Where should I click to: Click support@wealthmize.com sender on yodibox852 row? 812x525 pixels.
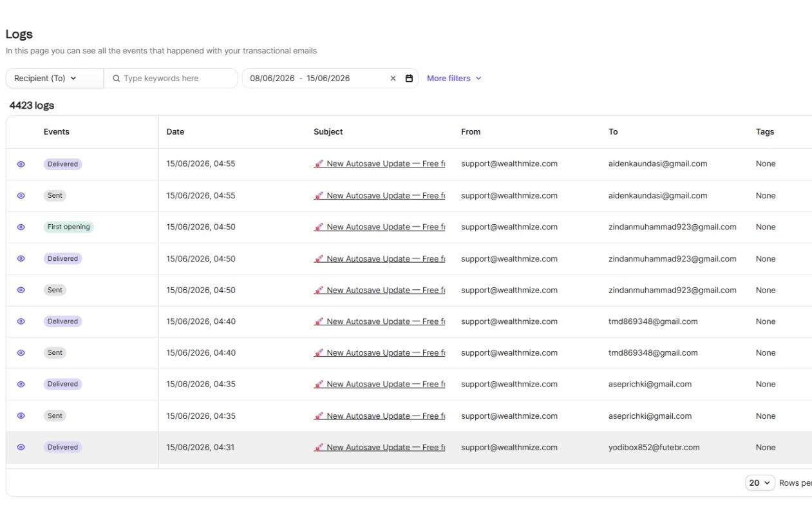[x=509, y=447]
